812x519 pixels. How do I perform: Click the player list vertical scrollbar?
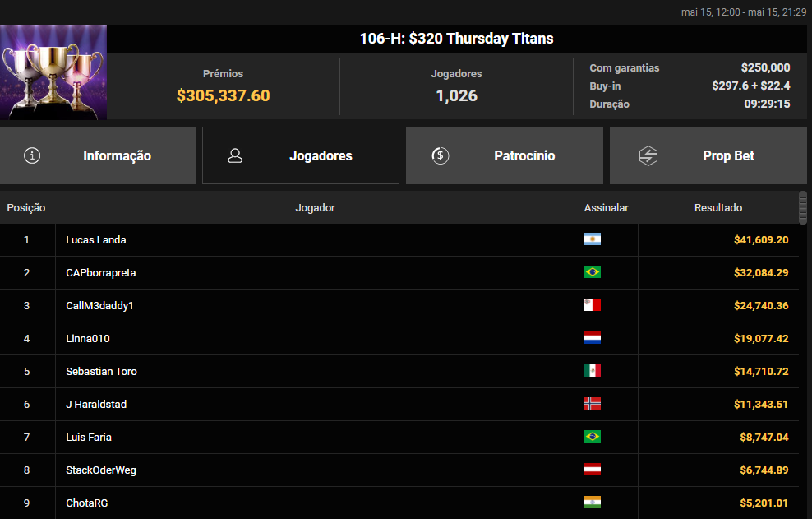point(803,207)
